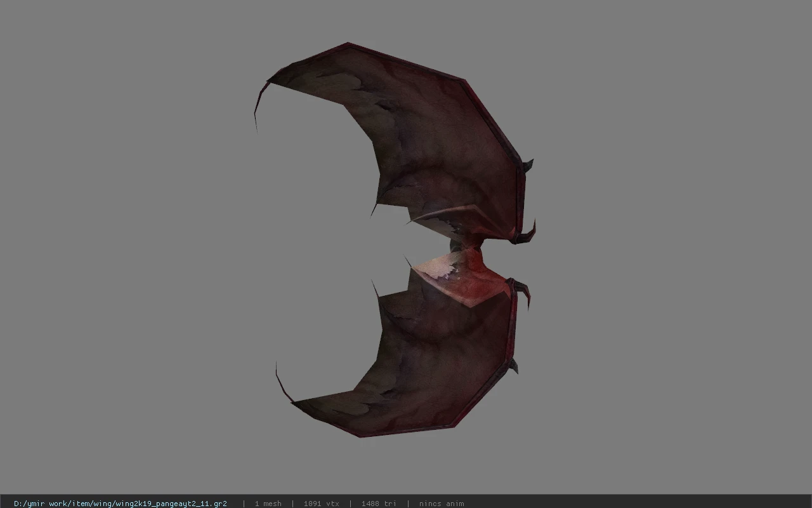Click the file path wing2k19_pangeayt2_11.gr2 in status bar

click(121, 504)
